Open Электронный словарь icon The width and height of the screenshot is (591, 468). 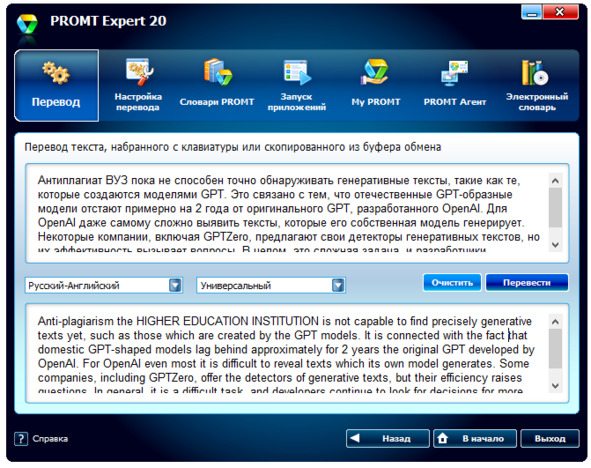pos(534,72)
